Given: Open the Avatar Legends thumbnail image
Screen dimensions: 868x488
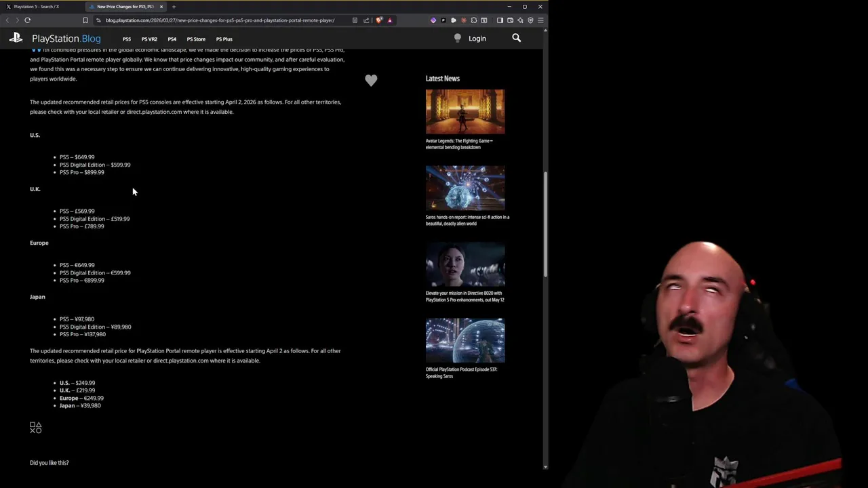Looking at the screenshot, I should (x=465, y=112).
